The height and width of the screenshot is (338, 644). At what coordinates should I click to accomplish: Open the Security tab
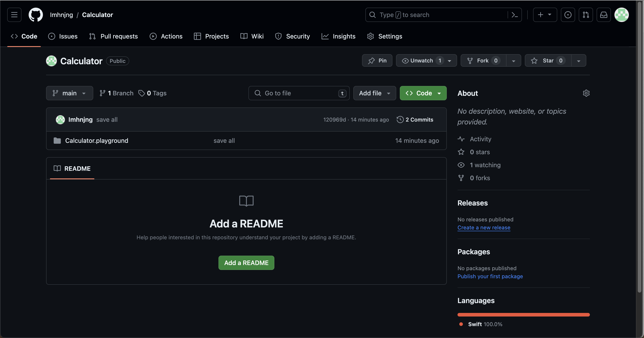point(292,36)
